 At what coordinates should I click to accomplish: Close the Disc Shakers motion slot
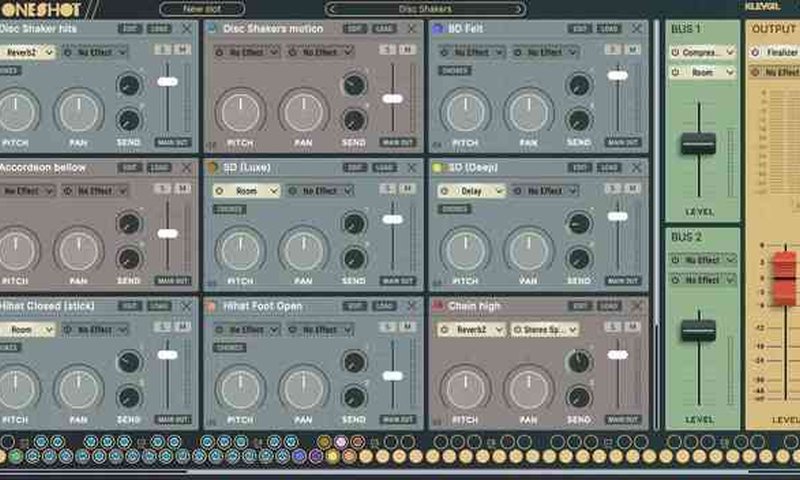(411, 29)
